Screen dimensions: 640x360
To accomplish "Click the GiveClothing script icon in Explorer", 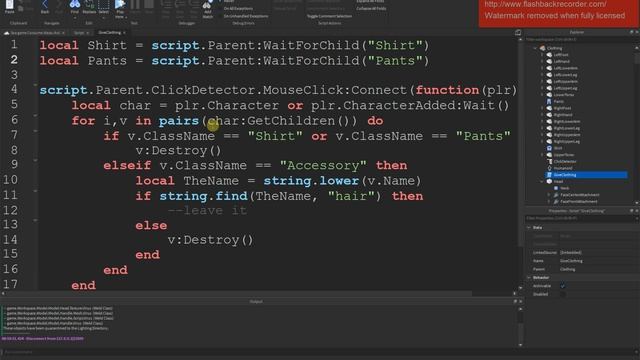I will click(549, 175).
